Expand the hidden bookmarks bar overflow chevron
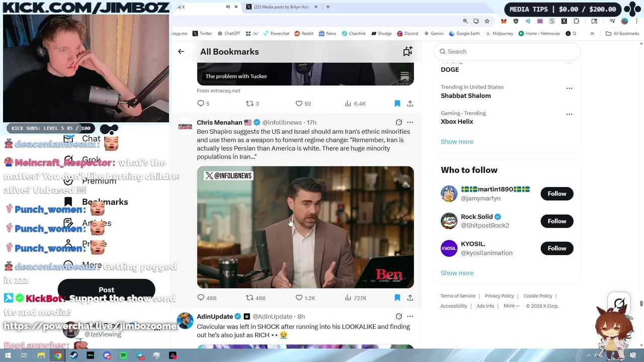This screenshot has width=644, height=362. point(592,34)
